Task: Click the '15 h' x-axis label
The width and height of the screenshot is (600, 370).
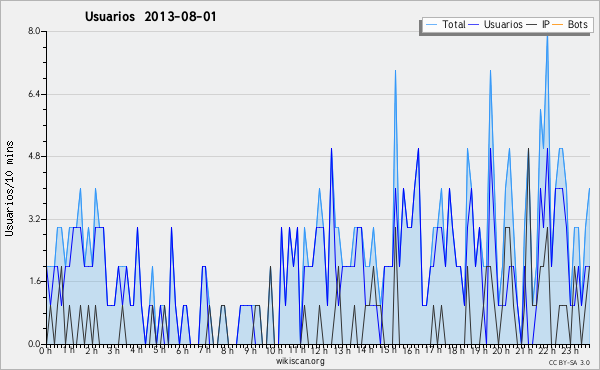Action: click(388, 350)
